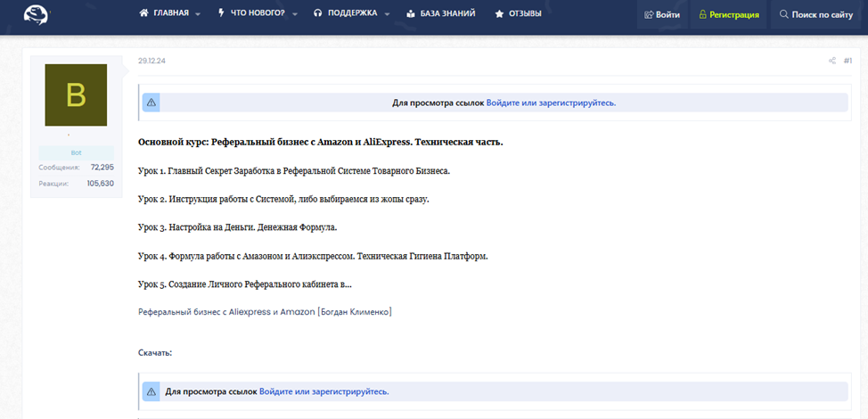Expand the ПОДДЕРЖКА dropdown arrow
868x419 pixels.
click(x=388, y=14)
